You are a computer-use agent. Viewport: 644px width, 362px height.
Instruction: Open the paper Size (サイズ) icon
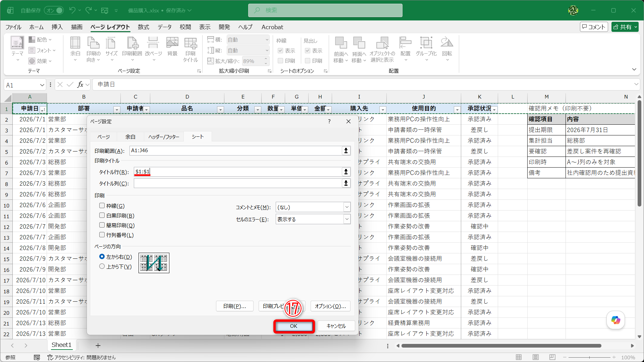[x=111, y=49]
